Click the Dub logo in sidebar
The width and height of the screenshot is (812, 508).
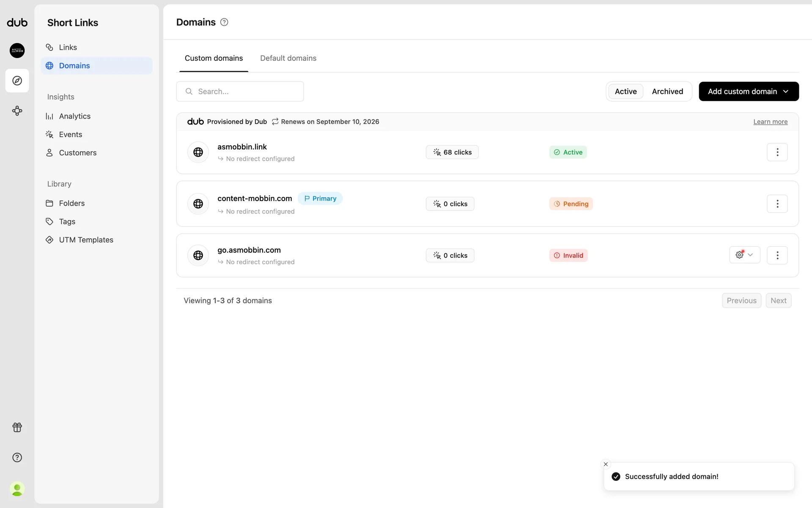tap(17, 23)
